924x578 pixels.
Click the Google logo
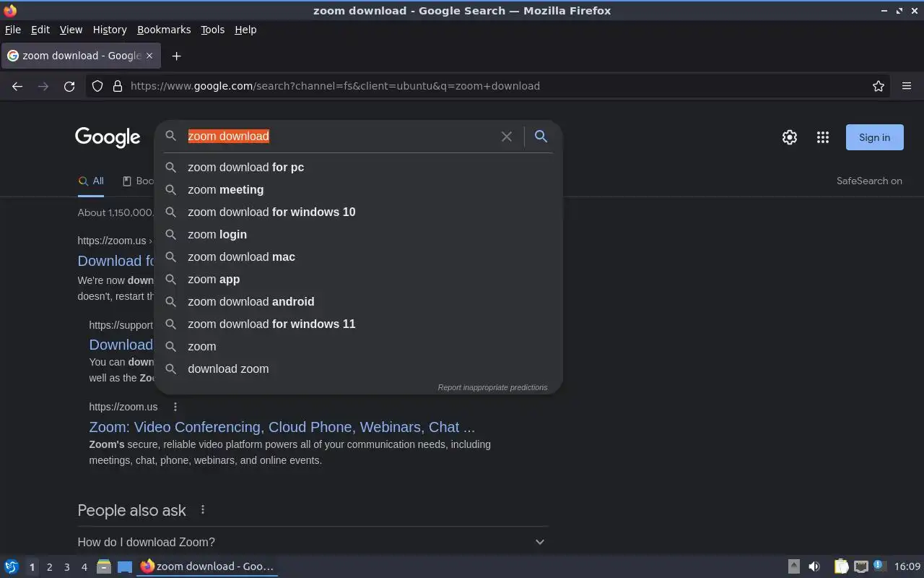[108, 137]
